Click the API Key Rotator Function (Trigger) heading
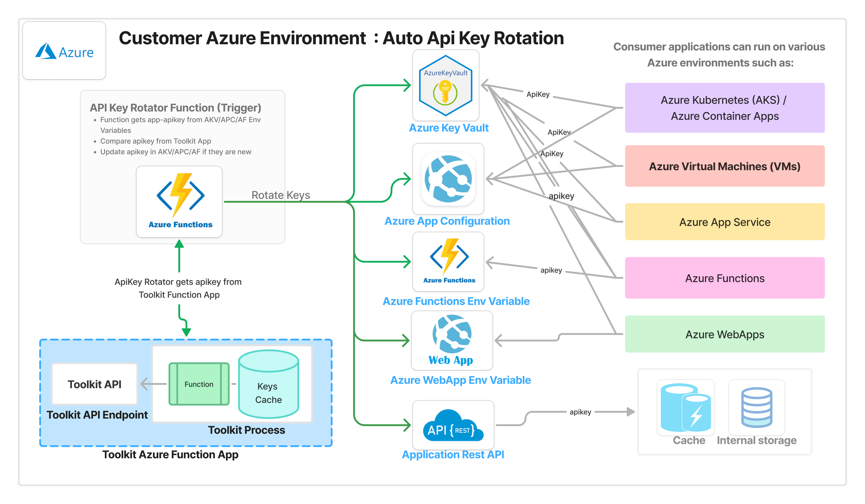Viewport: 865px width, 504px height. (175, 107)
